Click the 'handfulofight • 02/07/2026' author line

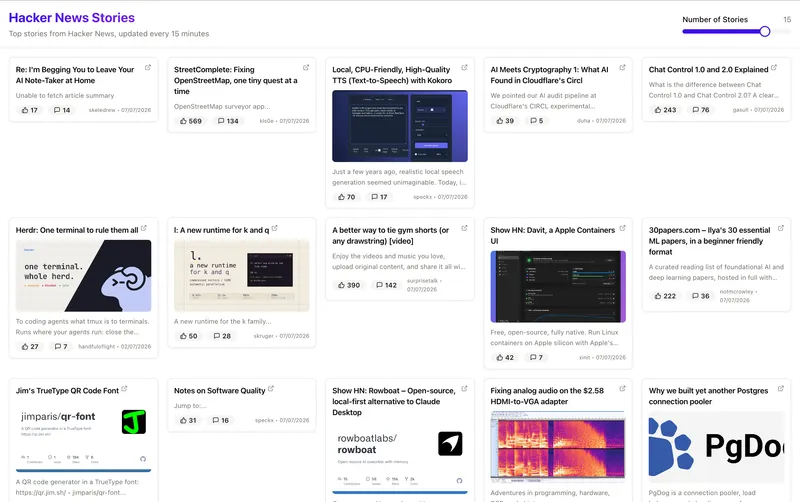[x=115, y=347]
